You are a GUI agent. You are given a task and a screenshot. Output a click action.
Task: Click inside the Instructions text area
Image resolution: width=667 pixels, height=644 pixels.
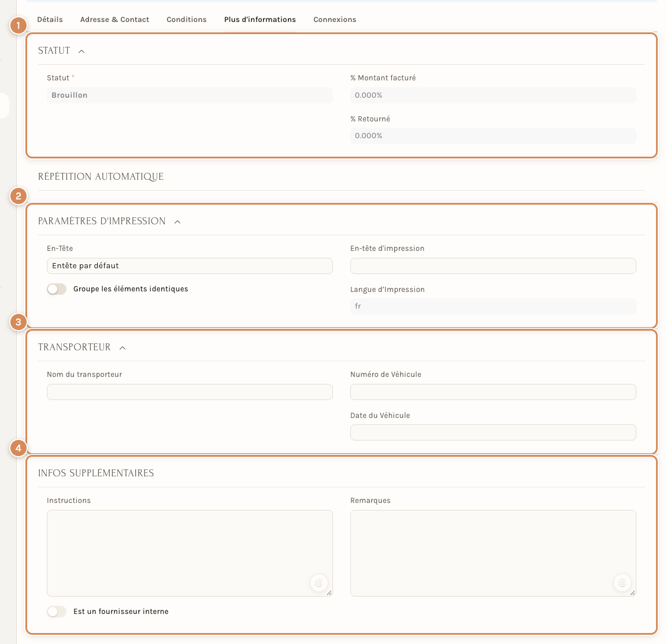coord(190,553)
